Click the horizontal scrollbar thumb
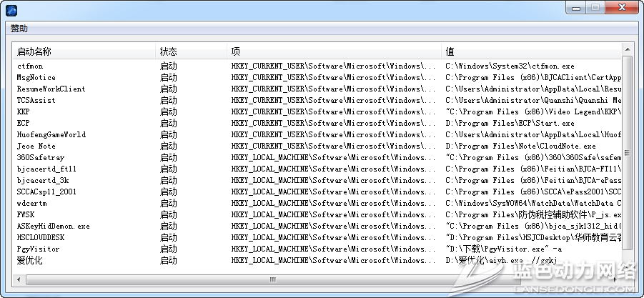644x298 pixels. coord(272,279)
